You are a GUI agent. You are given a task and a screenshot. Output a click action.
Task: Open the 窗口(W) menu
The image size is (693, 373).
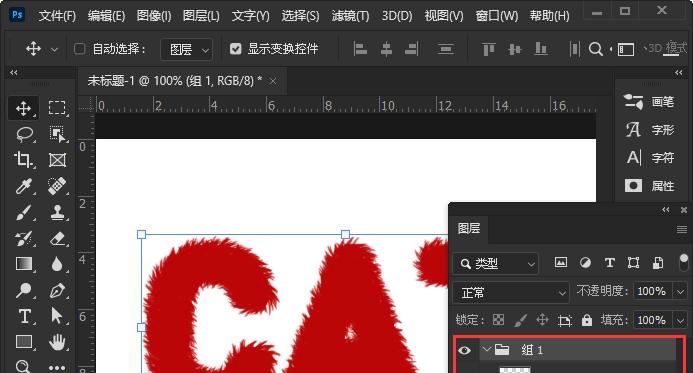tap(497, 16)
